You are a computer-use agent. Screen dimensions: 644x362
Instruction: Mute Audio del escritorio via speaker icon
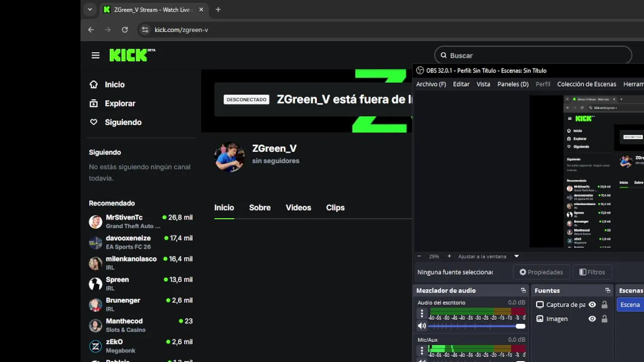coord(422,326)
